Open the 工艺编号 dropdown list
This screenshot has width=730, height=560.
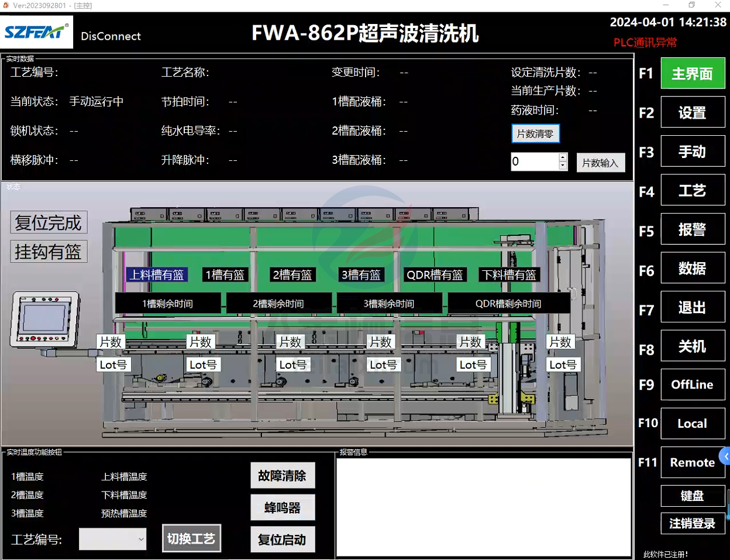tap(112, 539)
